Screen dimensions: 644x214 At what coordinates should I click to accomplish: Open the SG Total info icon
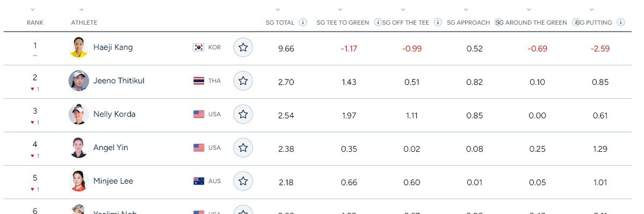(303, 22)
